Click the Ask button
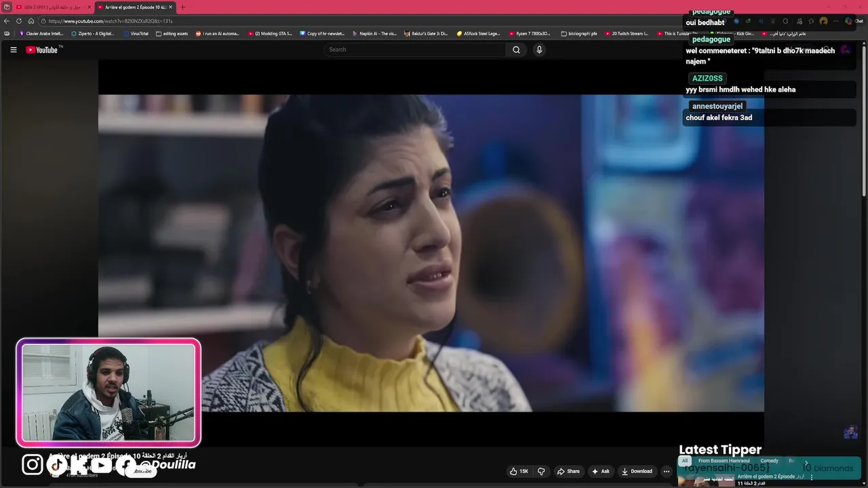This screenshot has height=488, width=868. point(601,471)
